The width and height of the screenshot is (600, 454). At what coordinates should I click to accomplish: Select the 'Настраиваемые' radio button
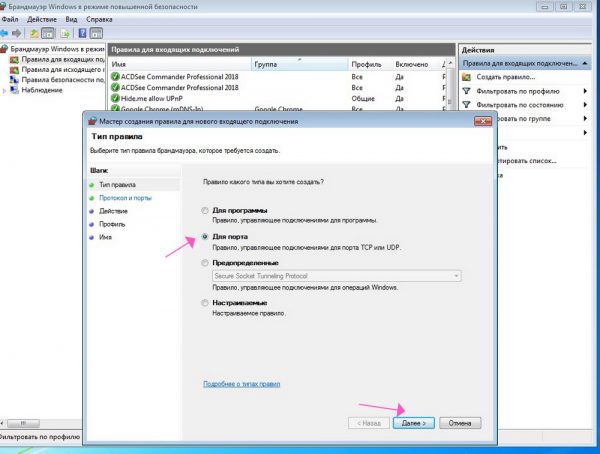[x=205, y=303]
